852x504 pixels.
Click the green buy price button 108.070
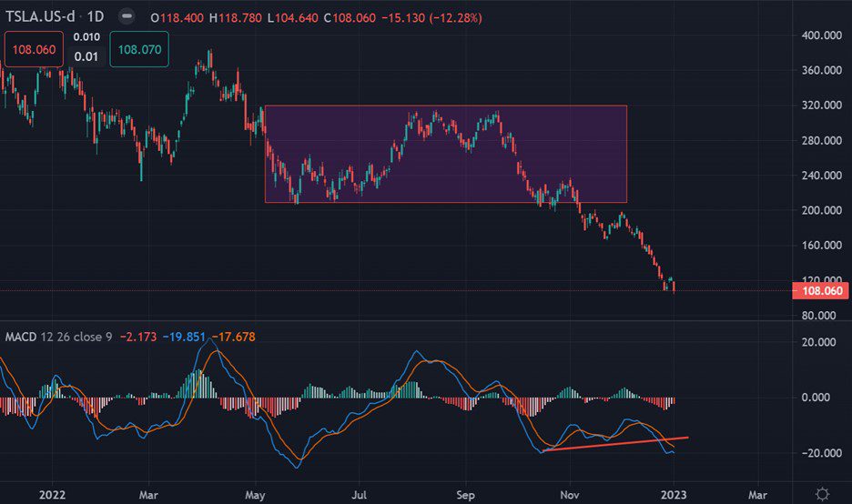[139, 49]
